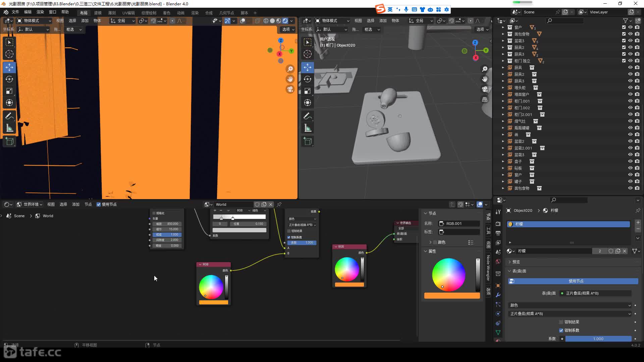Hide 煤气灶 collection via eye icon
644x362 pixels.
coord(630,121)
